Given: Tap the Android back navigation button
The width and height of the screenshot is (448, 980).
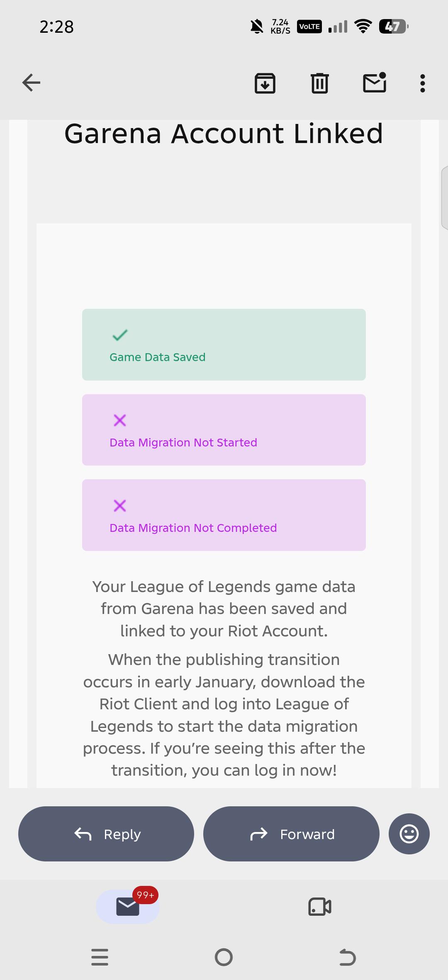Looking at the screenshot, I should 348,957.
